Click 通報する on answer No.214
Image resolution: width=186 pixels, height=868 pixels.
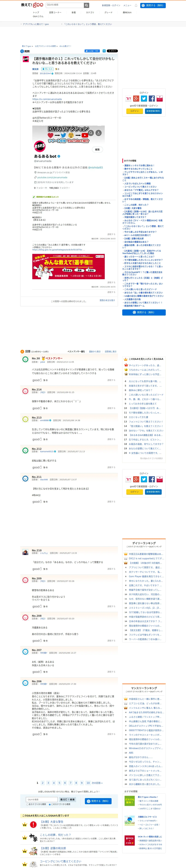point(111,408)
